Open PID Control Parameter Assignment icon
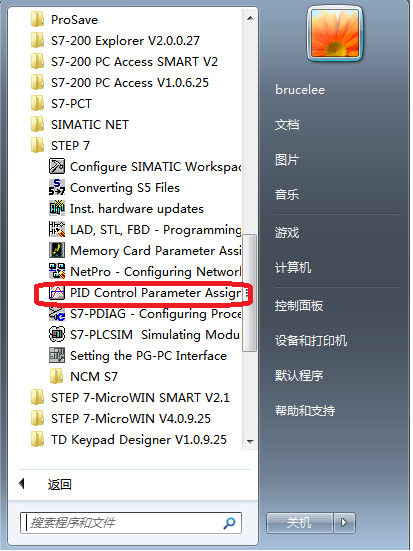 click(x=57, y=293)
